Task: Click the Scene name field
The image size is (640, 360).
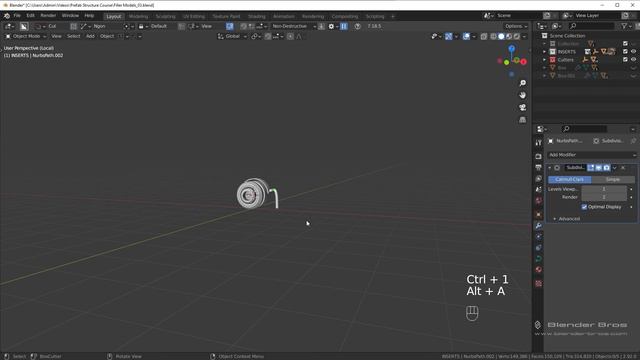Action: click(x=518, y=16)
